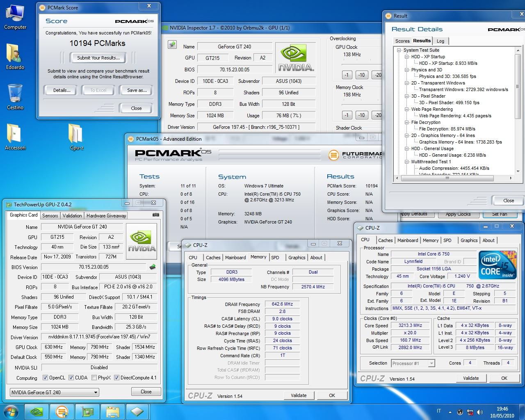Switch to CPU-Z taskbar chip icon
This screenshot has height=420, width=525.
[137, 411]
